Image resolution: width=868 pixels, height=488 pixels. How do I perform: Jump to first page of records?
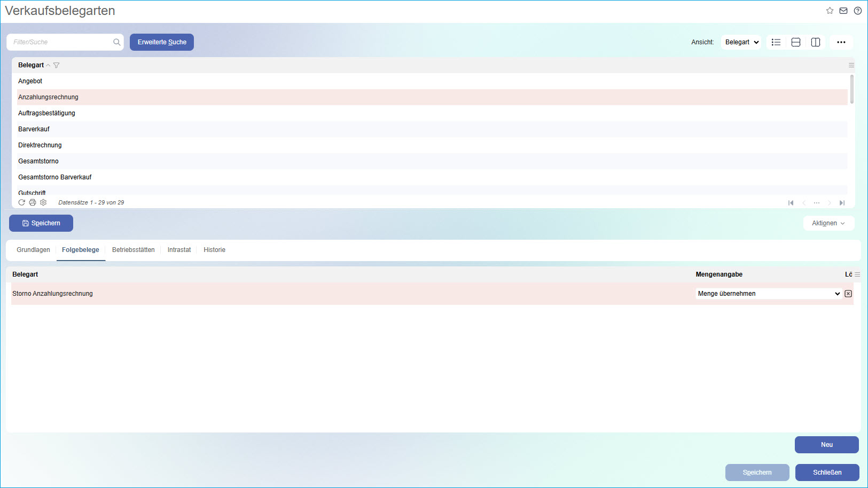(791, 203)
